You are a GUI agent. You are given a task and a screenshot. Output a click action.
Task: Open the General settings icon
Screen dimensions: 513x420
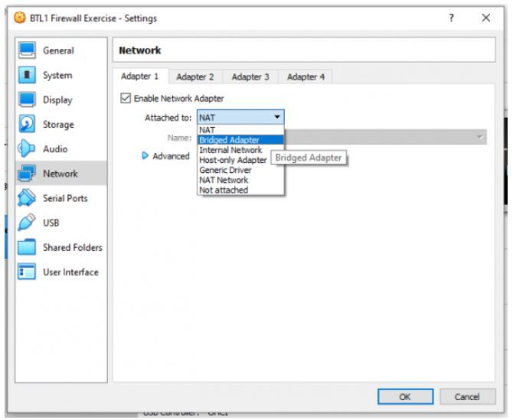point(27,50)
